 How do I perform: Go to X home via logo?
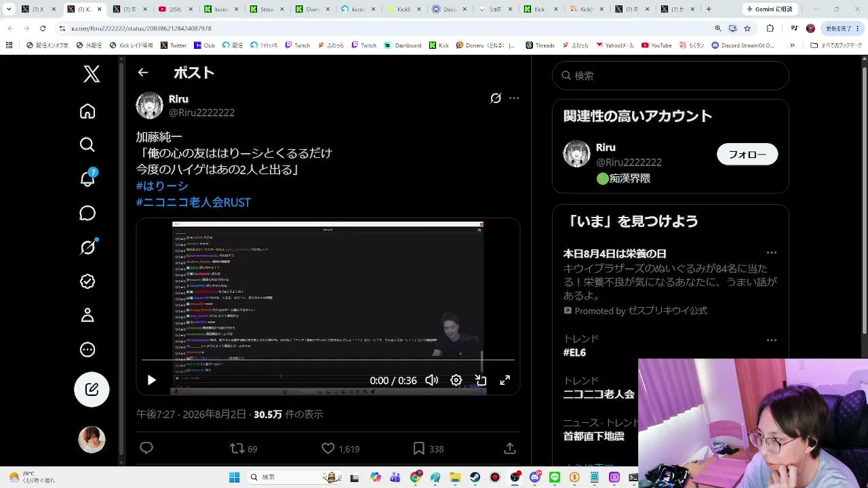pos(92,73)
